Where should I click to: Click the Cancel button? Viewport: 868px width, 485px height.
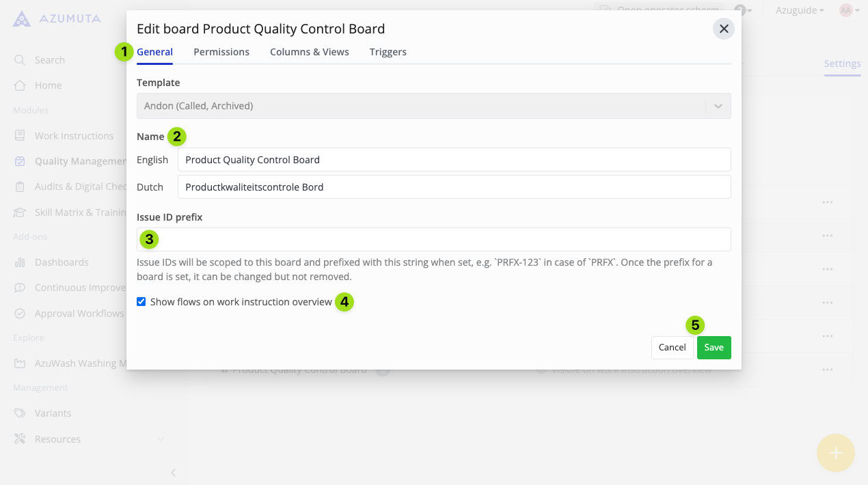pos(672,347)
